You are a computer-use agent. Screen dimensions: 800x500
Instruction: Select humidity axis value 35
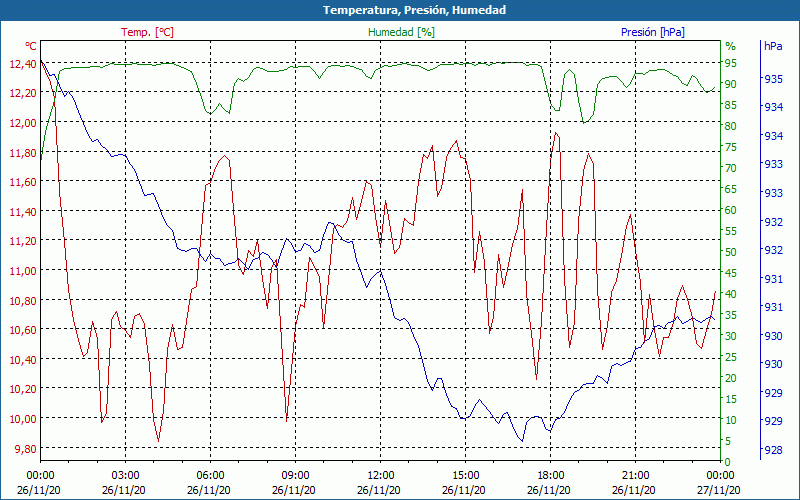point(731,315)
